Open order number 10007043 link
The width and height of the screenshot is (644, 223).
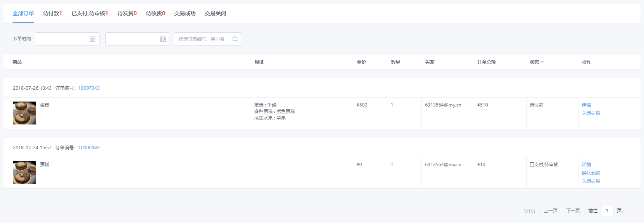point(89,88)
